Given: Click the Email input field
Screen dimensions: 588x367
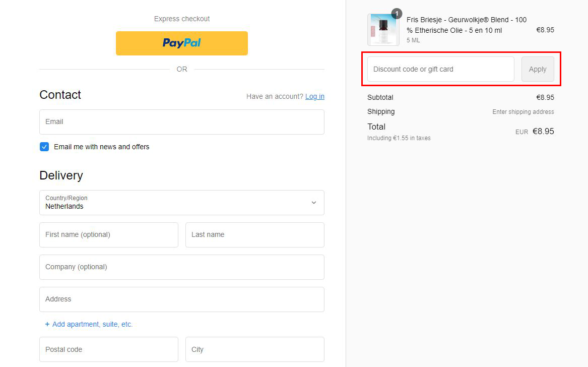Looking at the screenshot, I should 181,122.
